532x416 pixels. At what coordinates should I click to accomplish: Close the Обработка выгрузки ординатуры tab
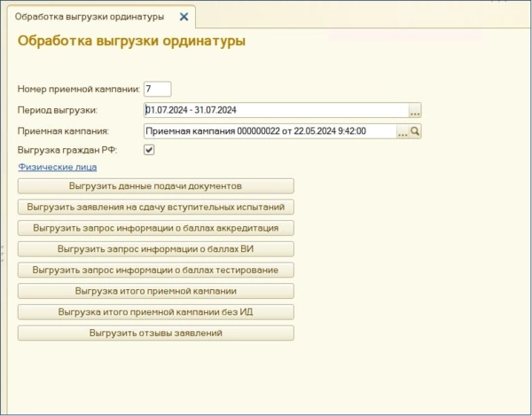[x=184, y=16]
